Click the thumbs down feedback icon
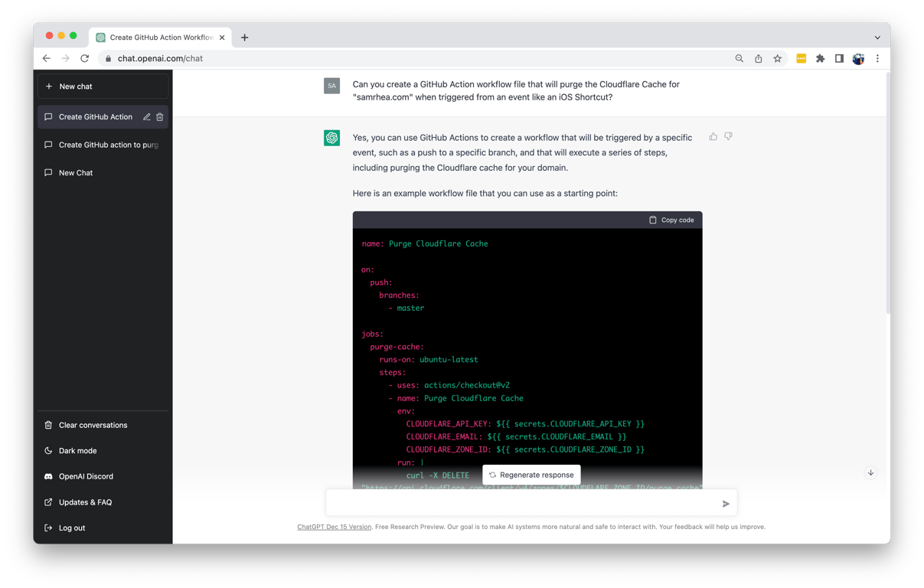924x588 pixels. point(728,136)
